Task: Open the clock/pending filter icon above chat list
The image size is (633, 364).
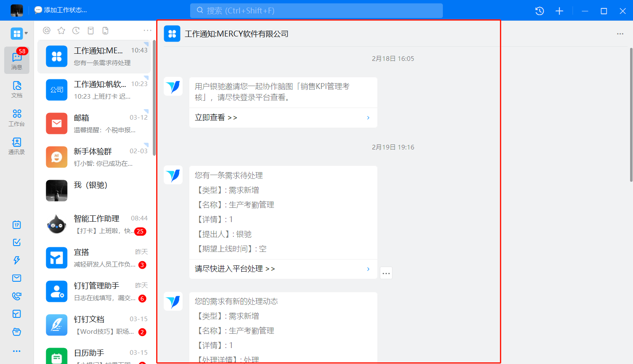Action: (76, 30)
